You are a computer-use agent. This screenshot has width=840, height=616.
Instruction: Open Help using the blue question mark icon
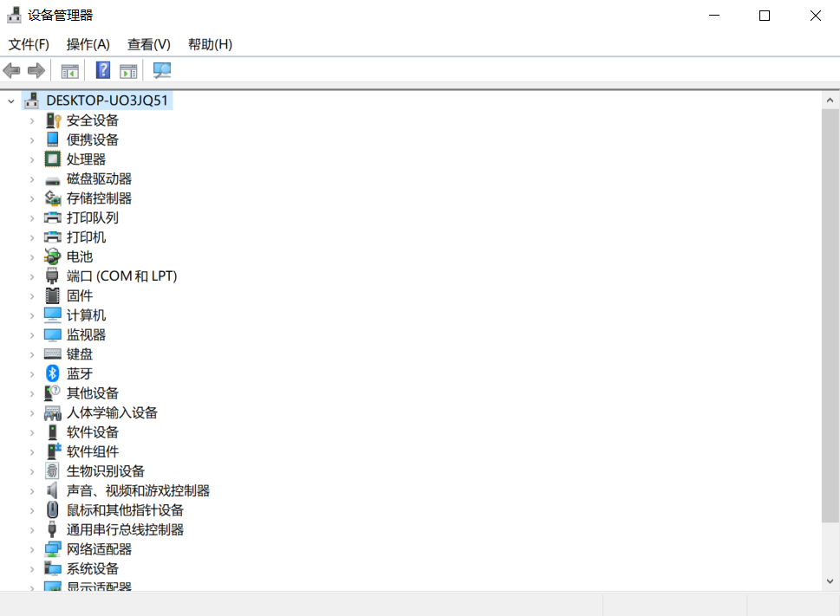102,70
